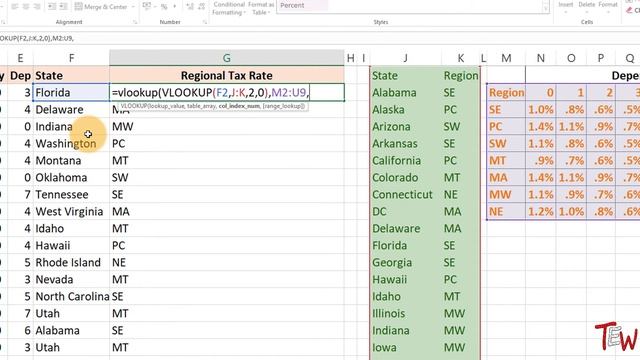The width and height of the screenshot is (640, 360).
Task: Click the 'North Carolina' cell
Action: [x=71, y=296]
